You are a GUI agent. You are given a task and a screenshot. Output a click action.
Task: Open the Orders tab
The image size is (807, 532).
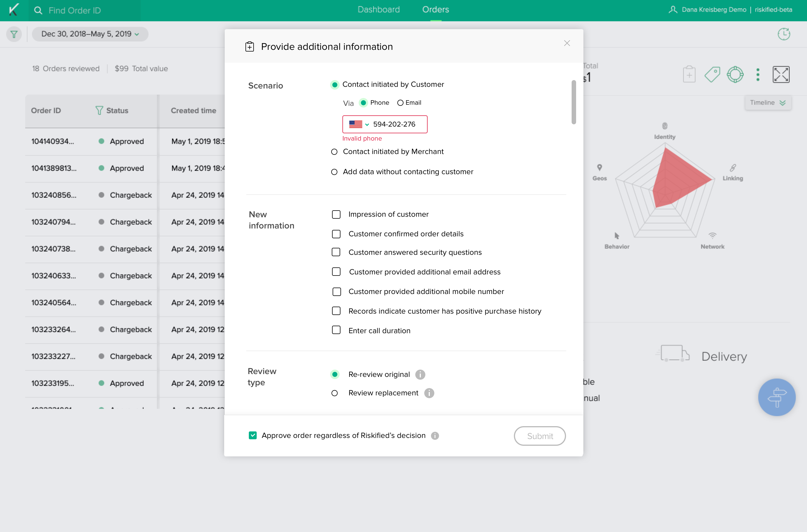(435, 10)
